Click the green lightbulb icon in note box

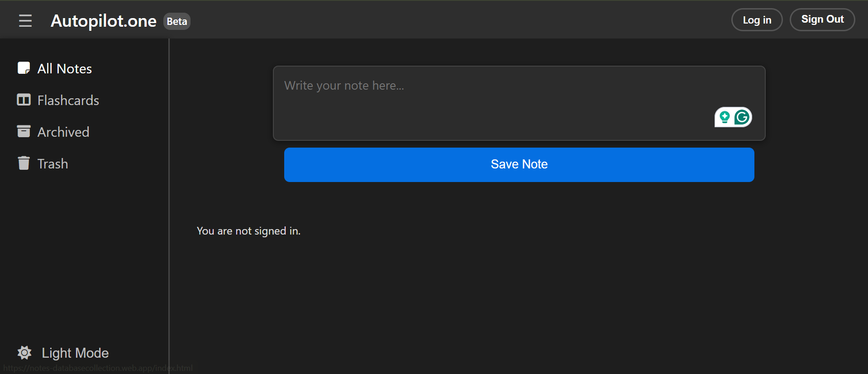725,117
